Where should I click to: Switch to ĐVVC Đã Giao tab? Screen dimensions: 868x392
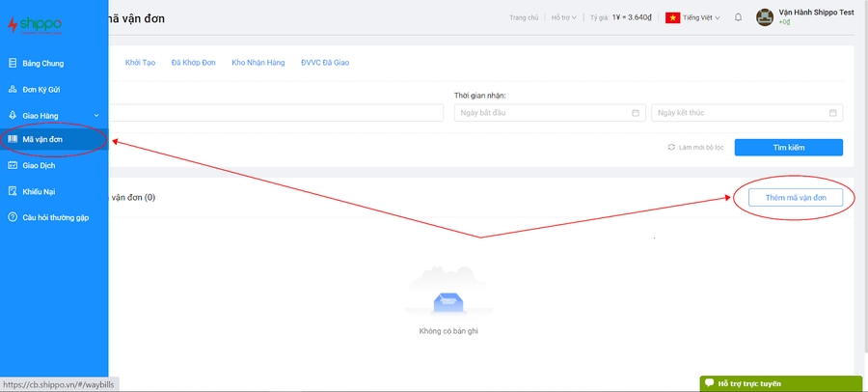tap(325, 62)
